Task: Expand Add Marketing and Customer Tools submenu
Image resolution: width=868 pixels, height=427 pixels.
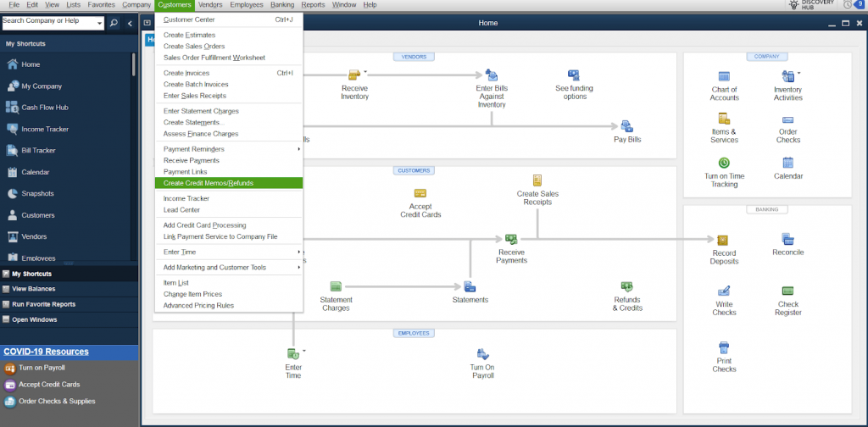Action: (299, 268)
